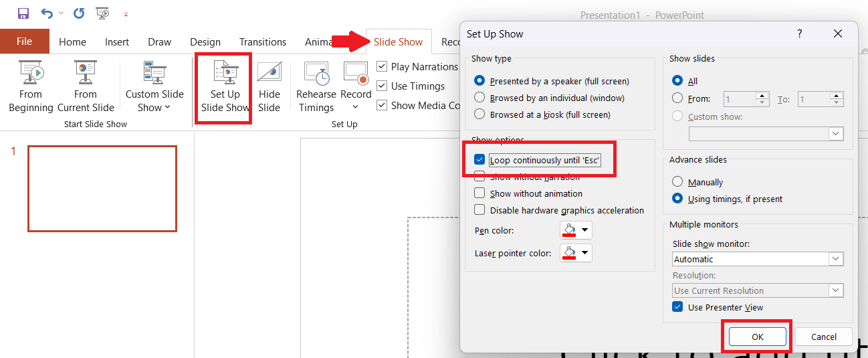Expand the Slide show monitor dropdown
868x358 pixels.
coord(836,259)
